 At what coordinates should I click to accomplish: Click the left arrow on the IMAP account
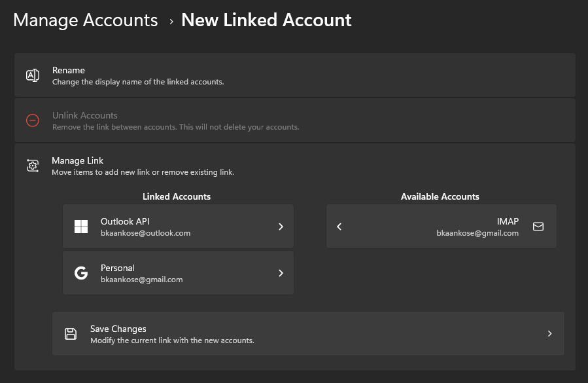pyautogui.click(x=339, y=227)
